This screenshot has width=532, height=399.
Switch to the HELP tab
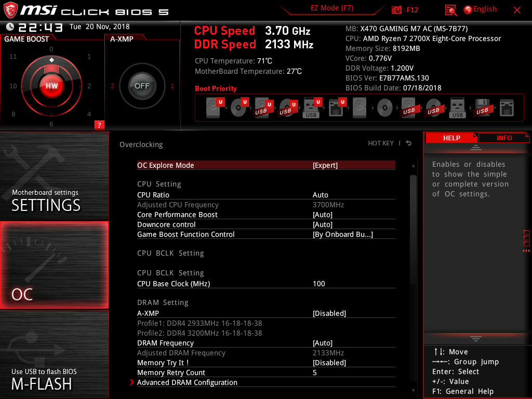(451, 138)
